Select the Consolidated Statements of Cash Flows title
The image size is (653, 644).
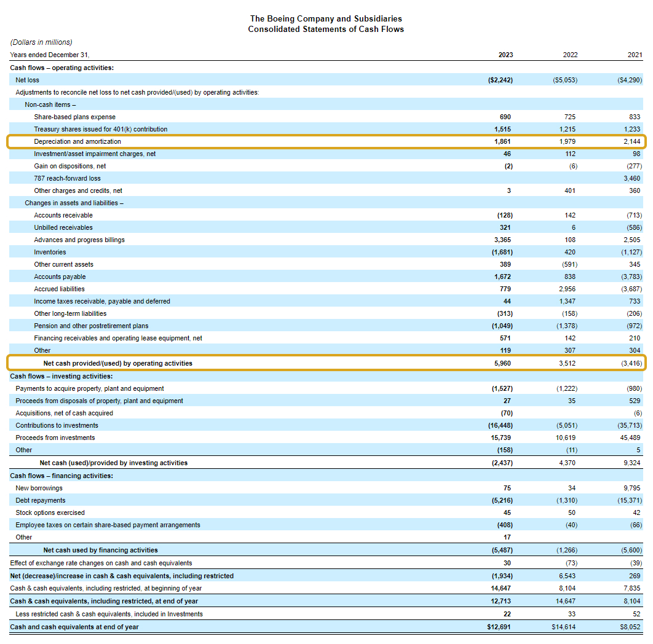pos(326,29)
